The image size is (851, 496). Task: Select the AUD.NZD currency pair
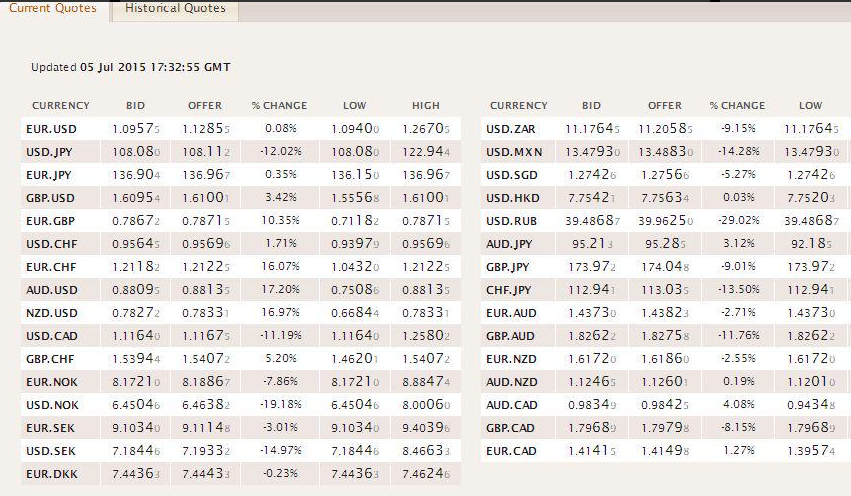(x=511, y=382)
